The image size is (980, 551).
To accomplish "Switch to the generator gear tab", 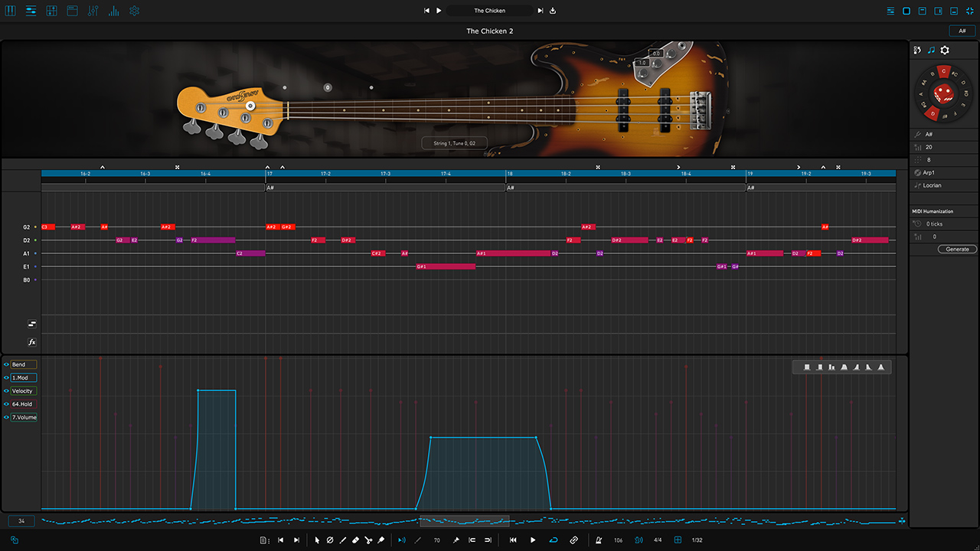I will (945, 50).
